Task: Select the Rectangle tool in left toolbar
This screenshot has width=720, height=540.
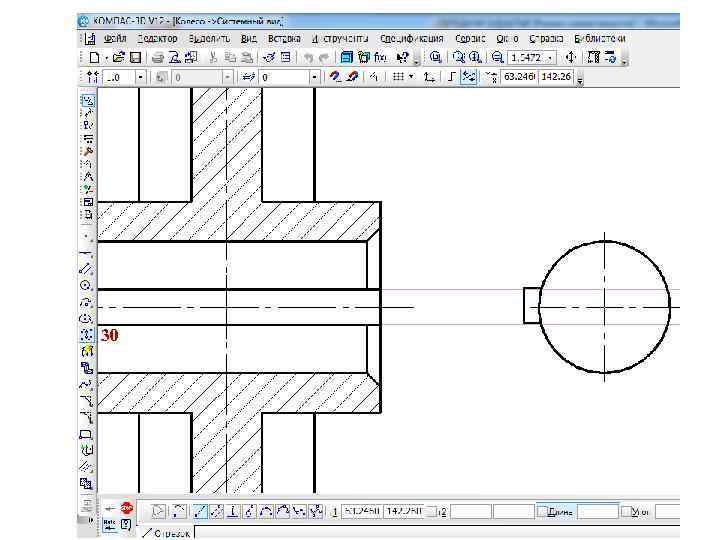Action: click(87, 435)
